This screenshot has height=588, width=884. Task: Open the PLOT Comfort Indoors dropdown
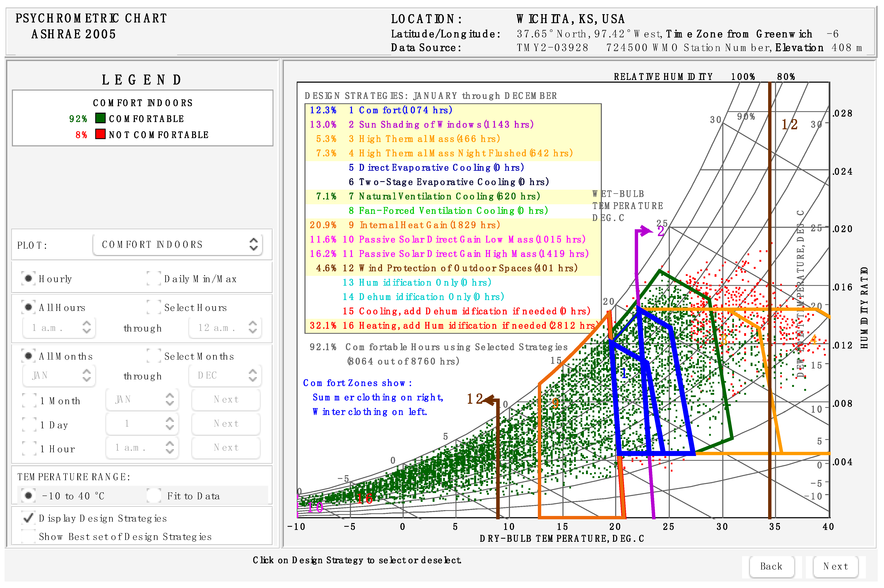[x=178, y=244]
